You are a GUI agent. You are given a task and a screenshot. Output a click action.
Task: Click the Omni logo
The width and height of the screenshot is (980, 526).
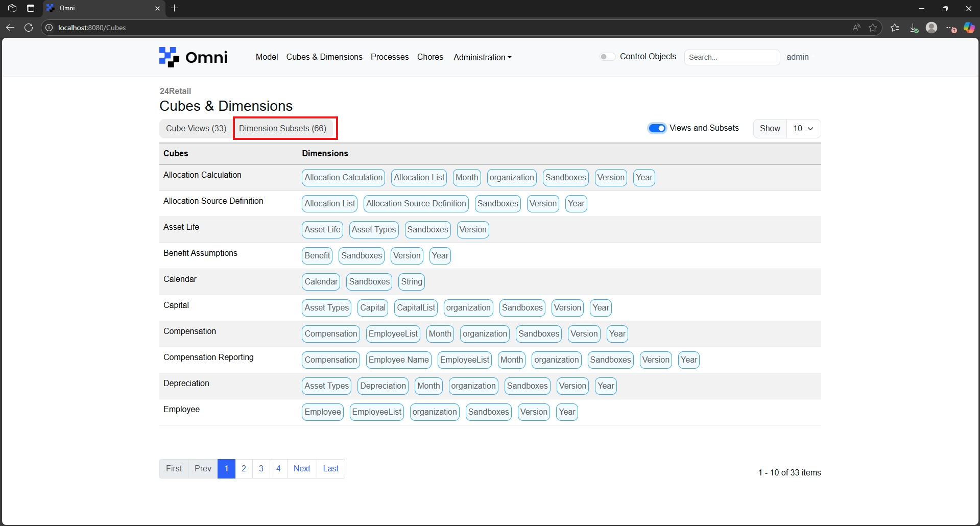(193, 57)
